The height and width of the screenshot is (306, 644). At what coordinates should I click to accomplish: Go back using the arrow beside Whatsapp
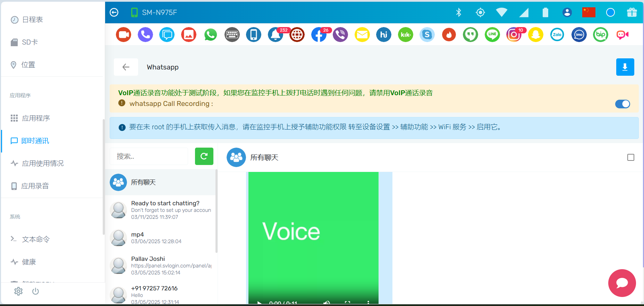(126, 67)
